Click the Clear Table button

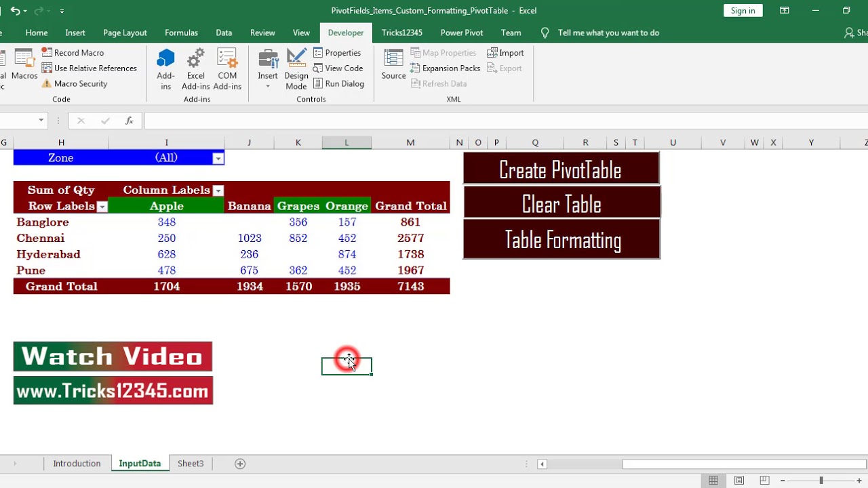coord(561,203)
